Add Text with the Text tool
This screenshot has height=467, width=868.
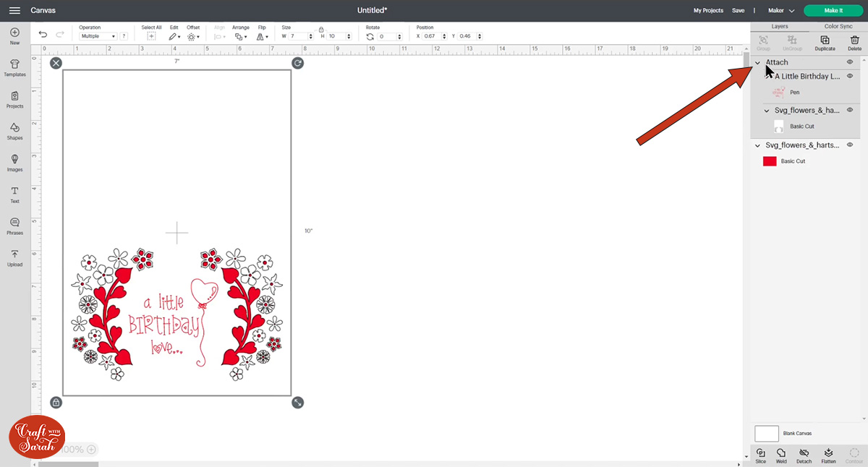click(14, 194)
